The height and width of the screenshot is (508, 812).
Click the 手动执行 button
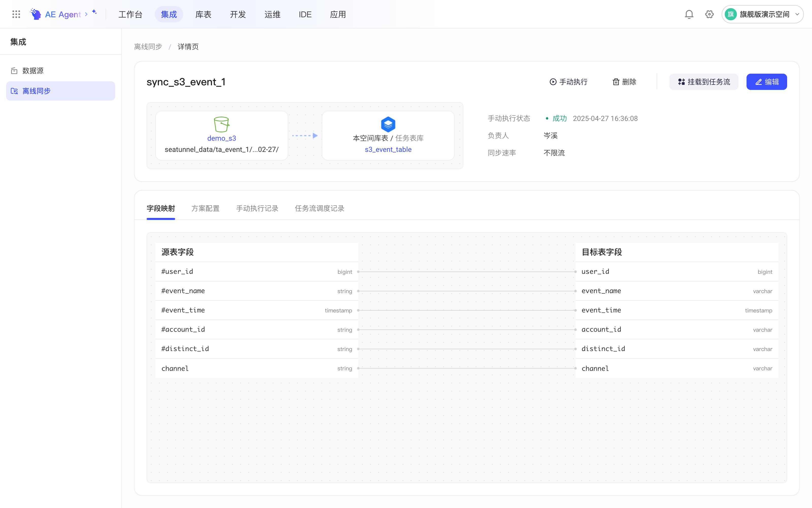tap(568, 82)
